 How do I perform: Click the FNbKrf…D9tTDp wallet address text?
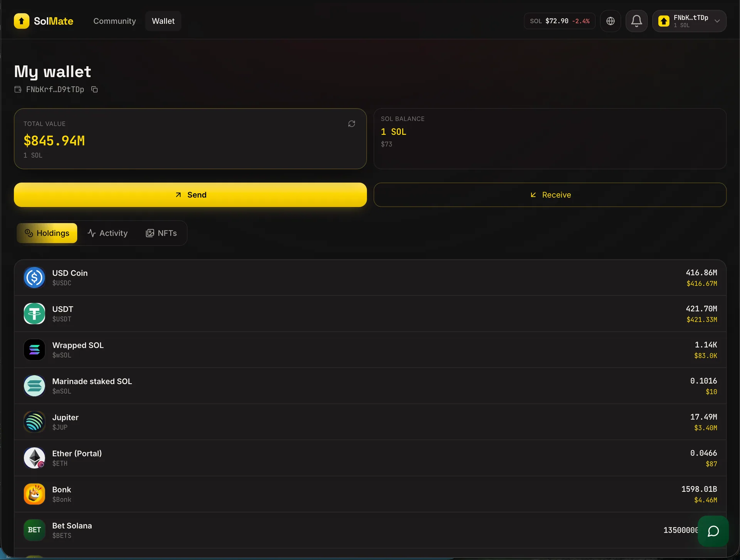click(x=55, y=89)
